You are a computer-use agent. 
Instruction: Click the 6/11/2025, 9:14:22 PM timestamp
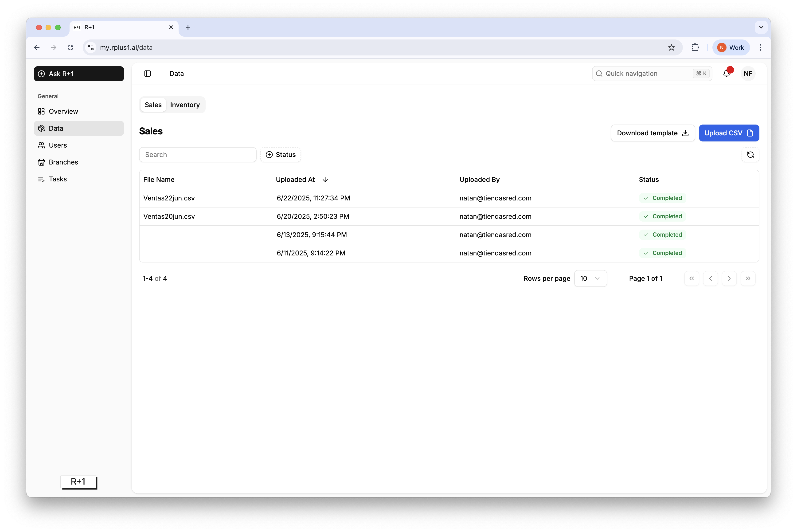coord(311,253)
